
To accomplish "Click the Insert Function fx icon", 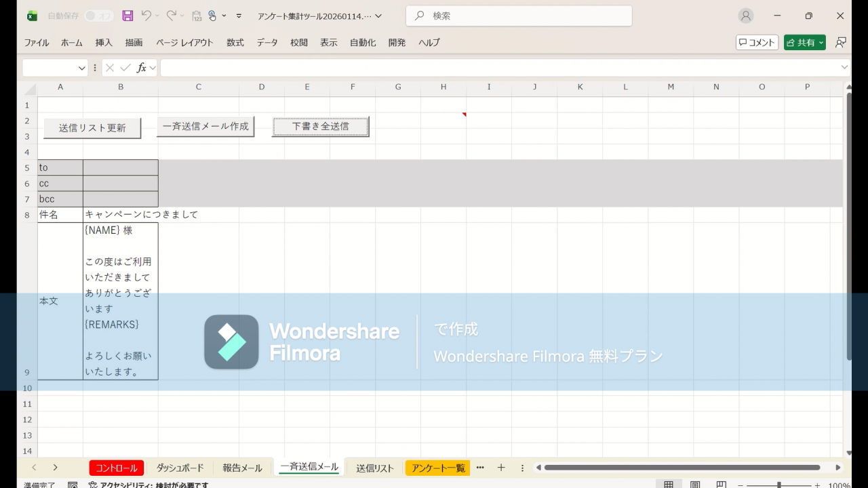I will click(x=142, y=68).
